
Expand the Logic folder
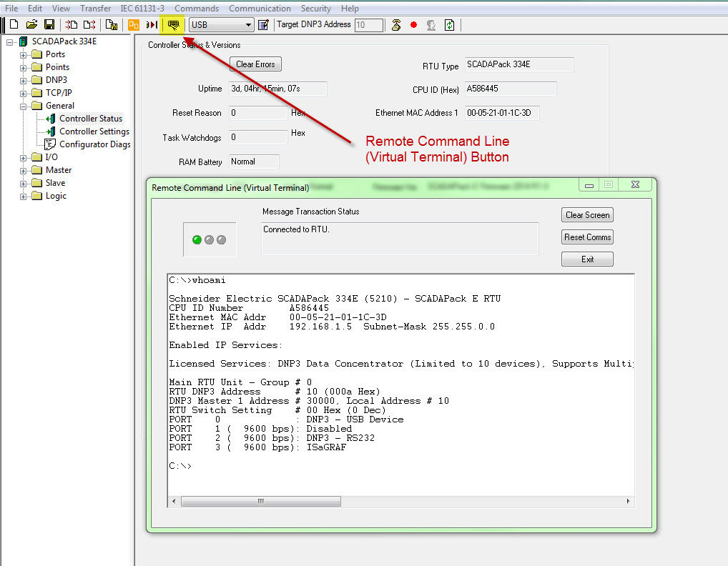(x=23, y=197)
